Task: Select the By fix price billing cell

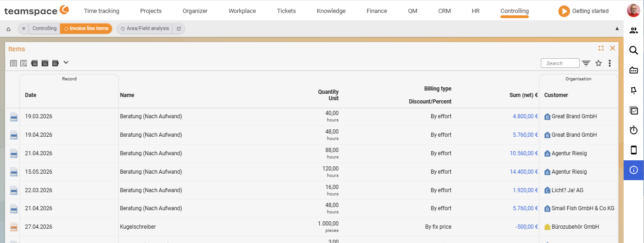Action: [x=438, y=227]
